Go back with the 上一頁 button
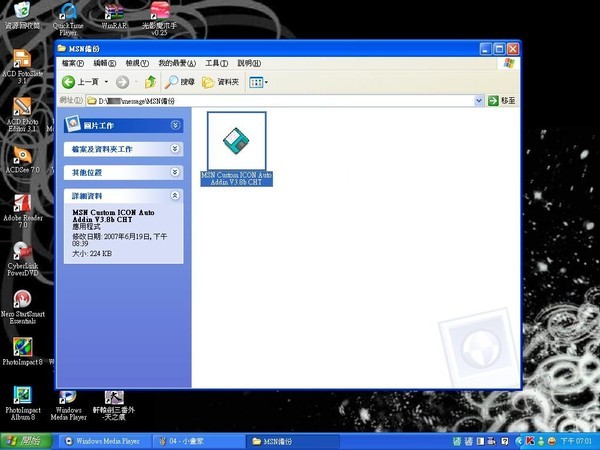Image resolution: width=600 pixels, height=450 pixels. tap(80, 82)
